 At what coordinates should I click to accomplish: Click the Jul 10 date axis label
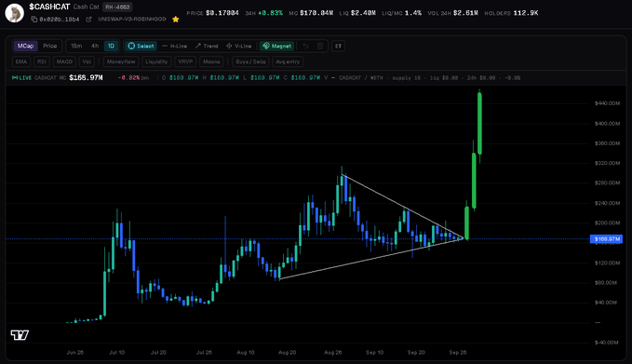pos(117,352)
